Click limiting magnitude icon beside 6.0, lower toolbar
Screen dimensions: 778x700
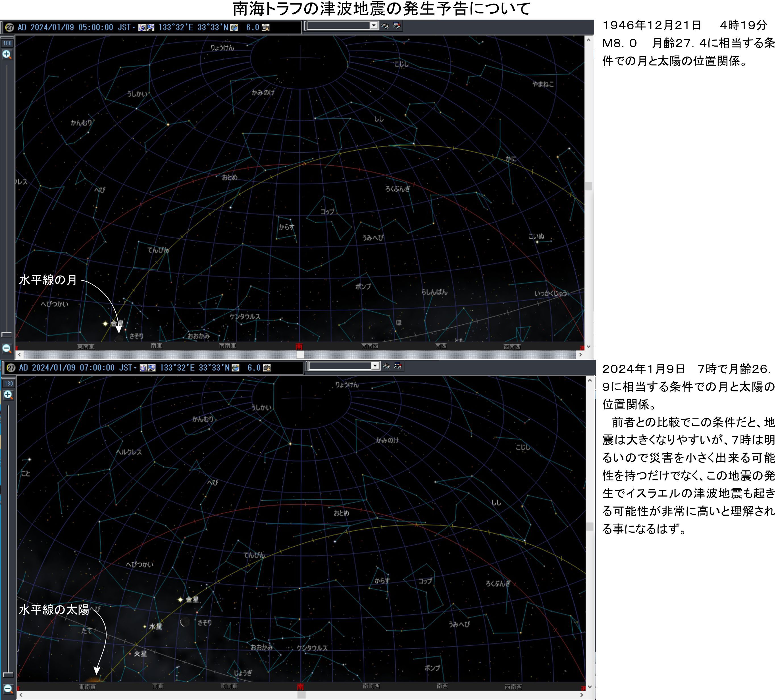[267, 368]
